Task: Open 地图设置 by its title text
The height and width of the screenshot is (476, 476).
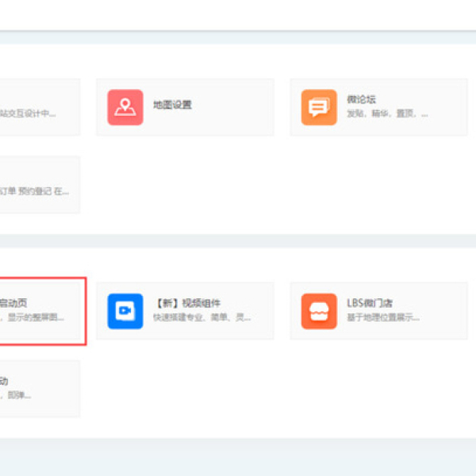Action: 172,105
